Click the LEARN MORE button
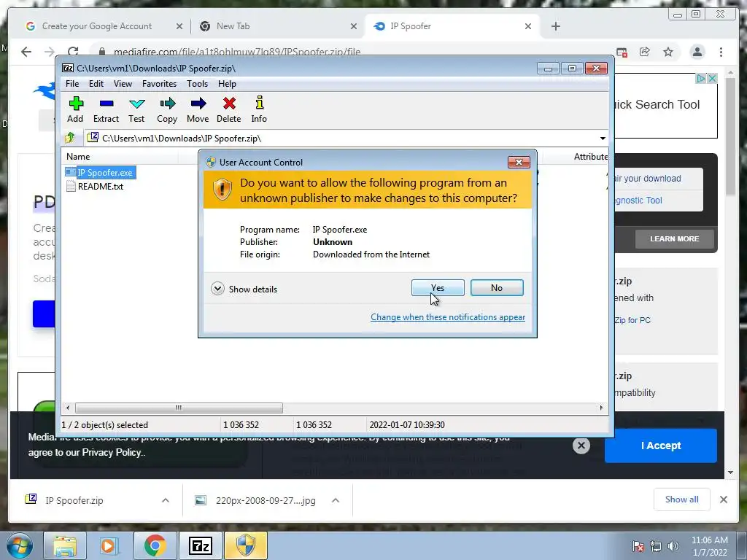 [675, 238]
